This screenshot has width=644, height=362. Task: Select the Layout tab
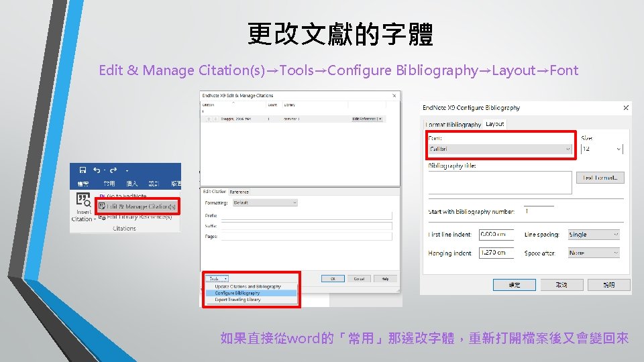494,124
